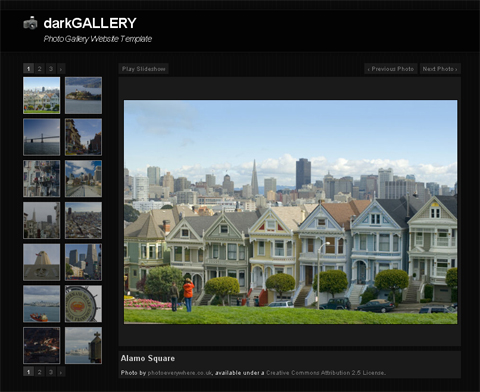
Task: Open the pyramid tower tip thumbnail
Action: 42,262
